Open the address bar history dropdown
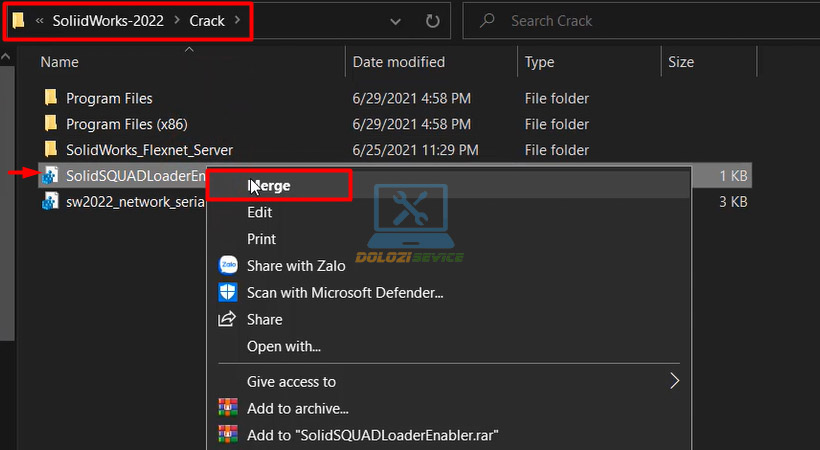This screenshot has height=450, width=820. (395, 21)
